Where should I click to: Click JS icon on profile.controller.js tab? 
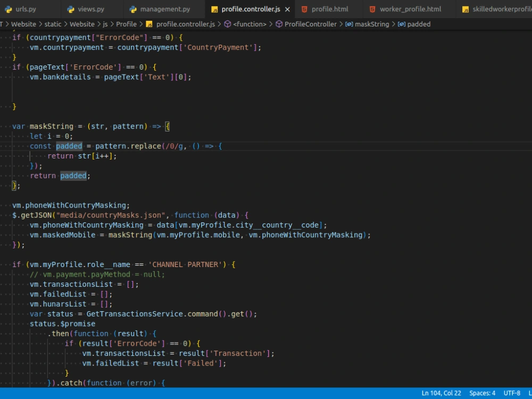[214, 10]
